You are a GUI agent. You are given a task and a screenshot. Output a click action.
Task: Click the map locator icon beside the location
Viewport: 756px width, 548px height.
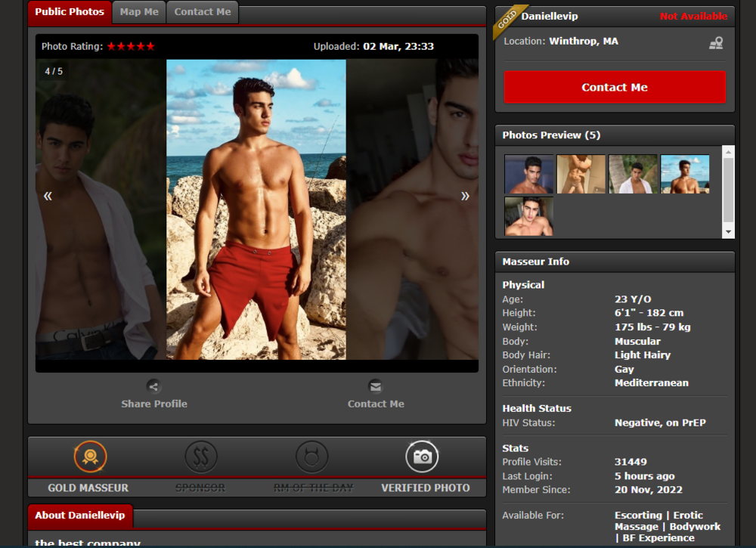716,43
